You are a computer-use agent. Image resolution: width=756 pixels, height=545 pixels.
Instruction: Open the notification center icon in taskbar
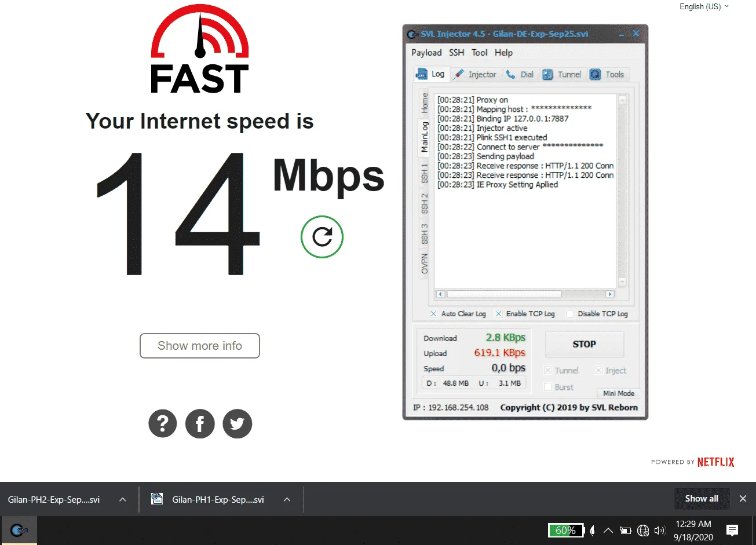coord(732,530)
